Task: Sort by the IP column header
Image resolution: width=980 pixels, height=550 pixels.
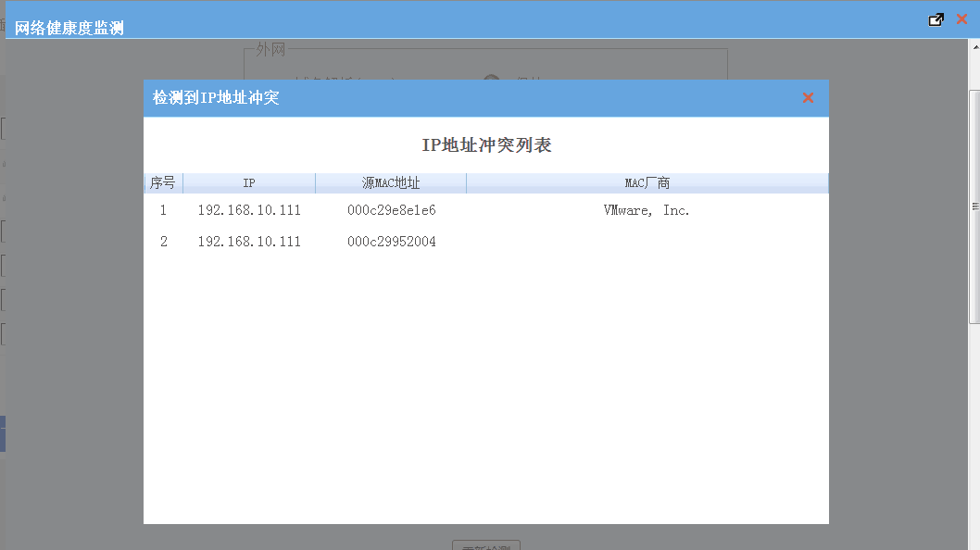Action: pyautogui.click(x=249, y=183)
